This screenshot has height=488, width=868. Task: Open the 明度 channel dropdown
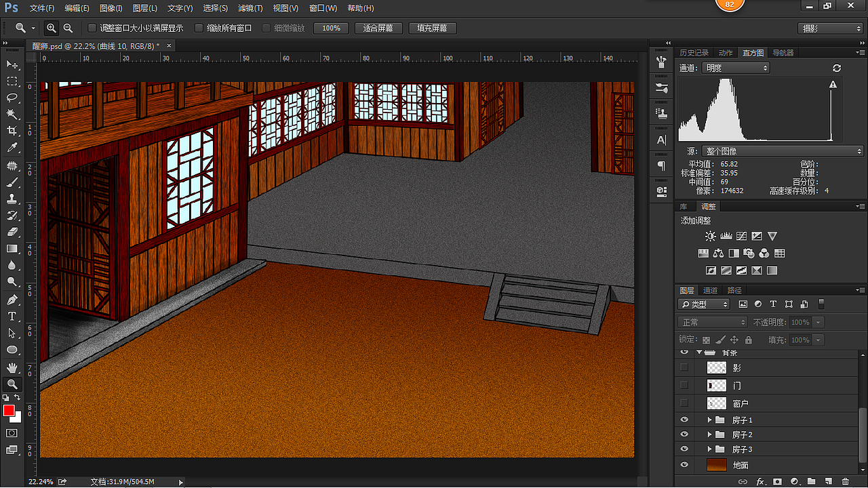pos(736,68)
